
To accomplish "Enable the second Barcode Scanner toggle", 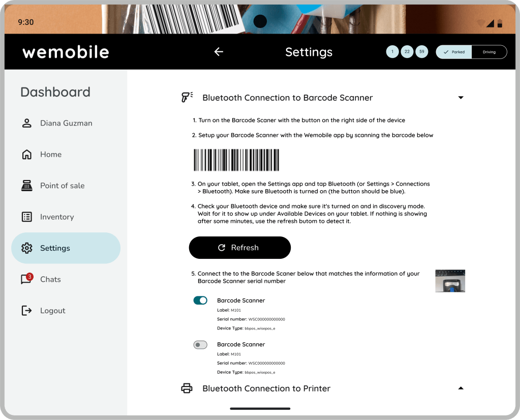I will coord(200,345).
